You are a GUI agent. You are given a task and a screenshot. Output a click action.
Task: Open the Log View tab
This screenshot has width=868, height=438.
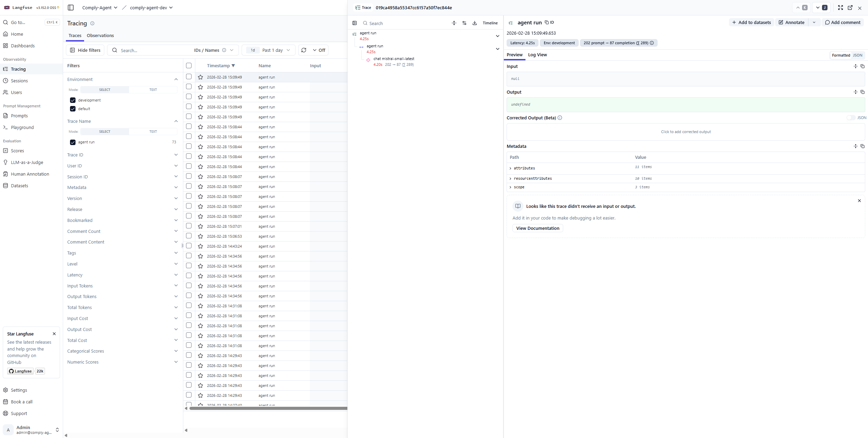pos(537,55)
